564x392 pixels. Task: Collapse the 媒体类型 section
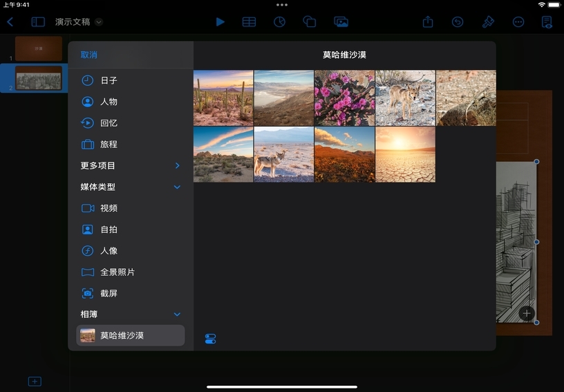coord(177,187)
